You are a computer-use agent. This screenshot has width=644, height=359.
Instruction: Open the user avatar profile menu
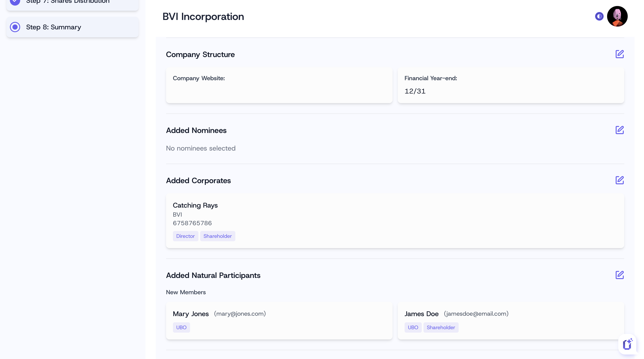[617, 17]
